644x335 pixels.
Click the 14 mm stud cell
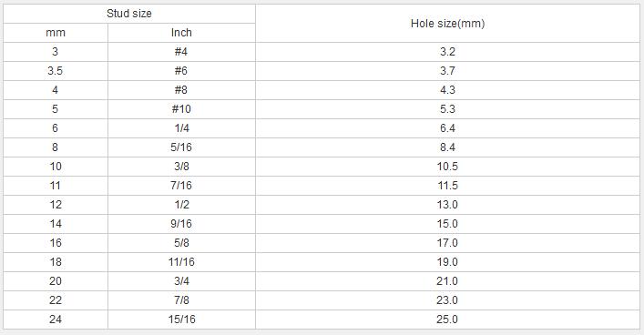click(x=56, y=224)
